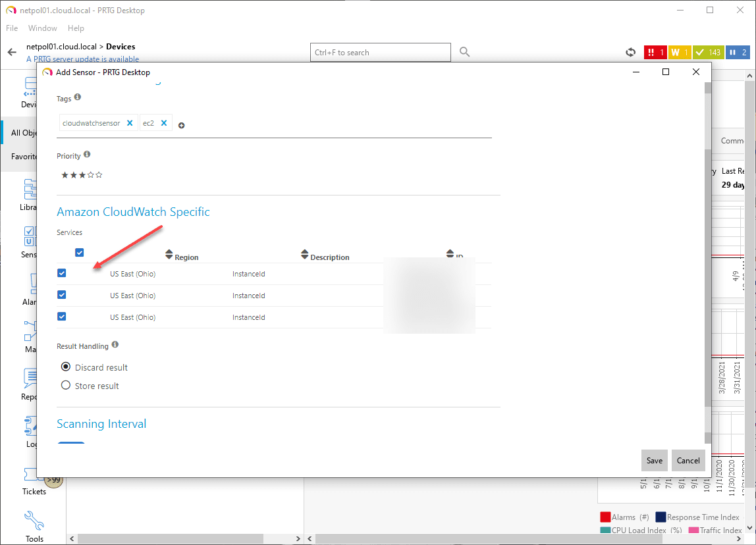Click the Ctrl+F search field
This screenshot has height=545, width=756.
pos(380,52)
